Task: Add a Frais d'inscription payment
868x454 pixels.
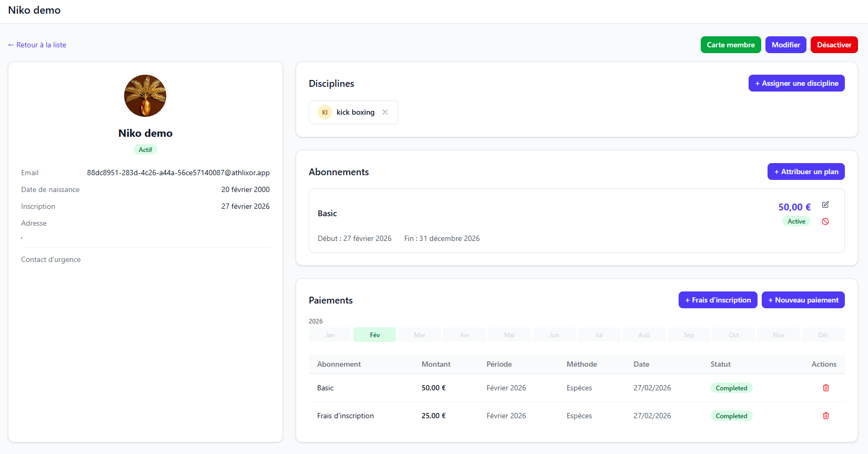Action: coord(718,300)
